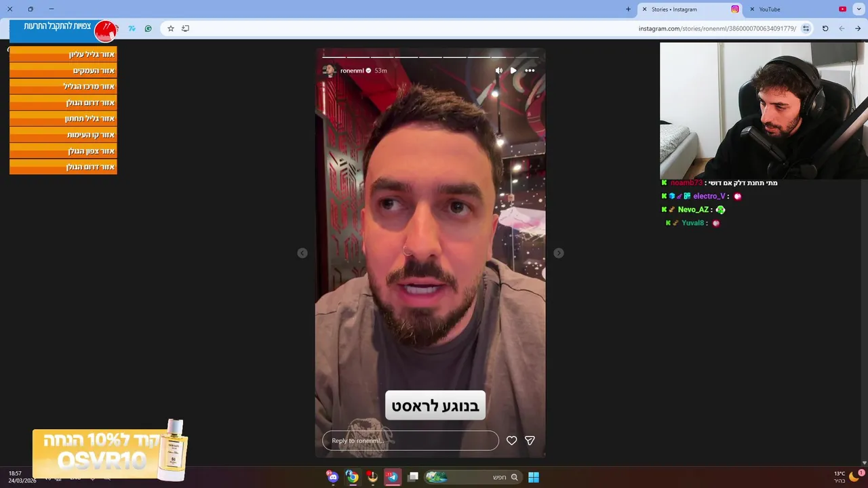Image resolution: width=868 pixels, height=488 pixels.
Task: Mute the Instagram story audio
Action: (498, 70)
